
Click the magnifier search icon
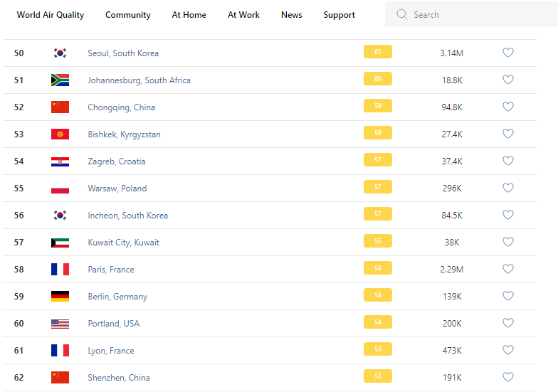tap(402, 14)
